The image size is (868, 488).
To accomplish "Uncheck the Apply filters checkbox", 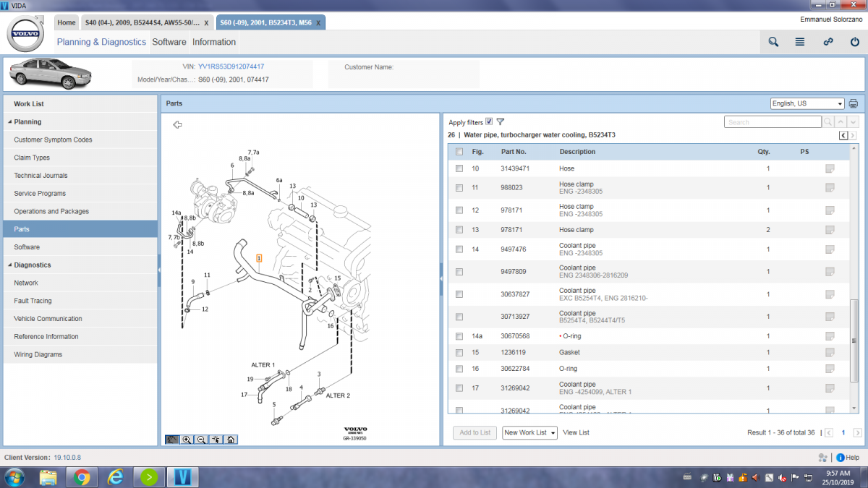I will pyautogui.click(x=488, y=121).
